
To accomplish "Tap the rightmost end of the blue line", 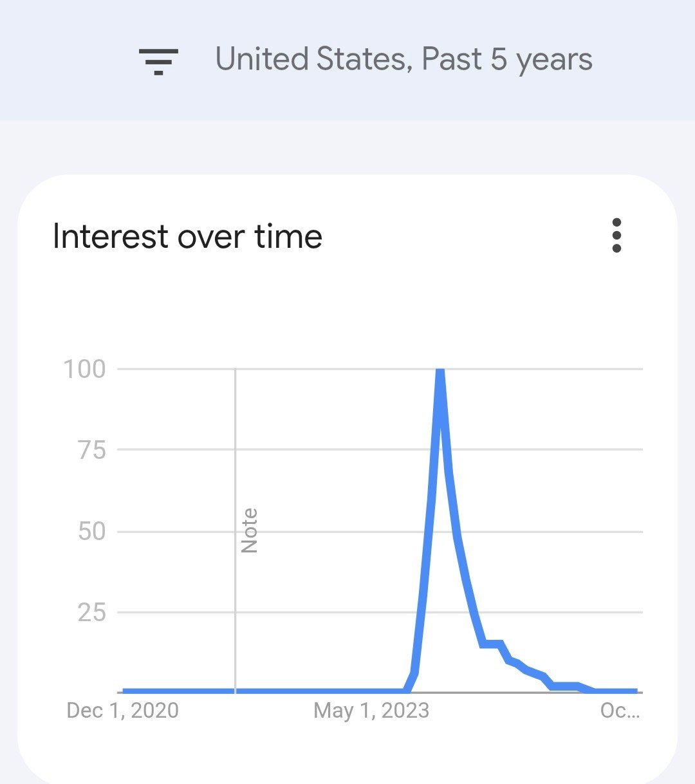I will pyautogui.click(x=635, y=691).
